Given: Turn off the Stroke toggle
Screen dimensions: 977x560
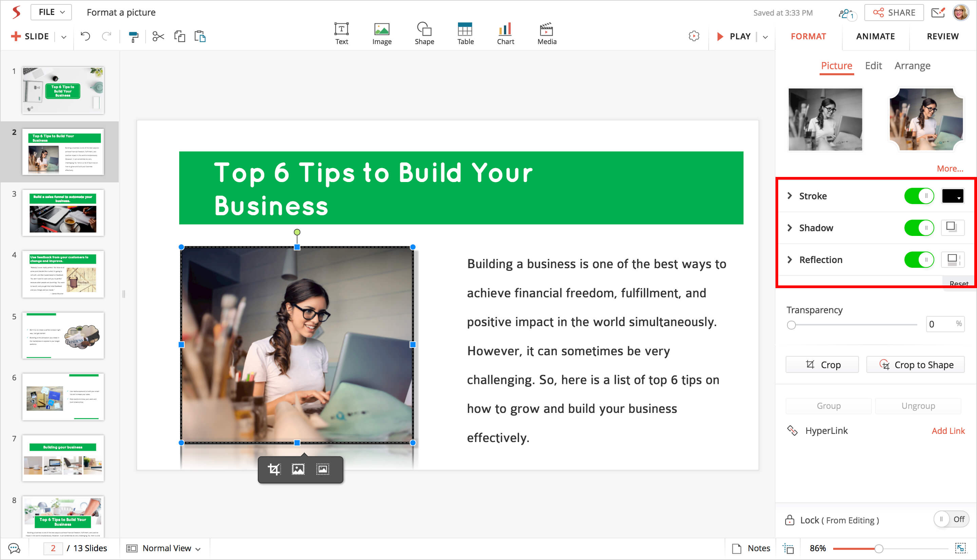Looking at the screenshot, I should click(919, 196).
